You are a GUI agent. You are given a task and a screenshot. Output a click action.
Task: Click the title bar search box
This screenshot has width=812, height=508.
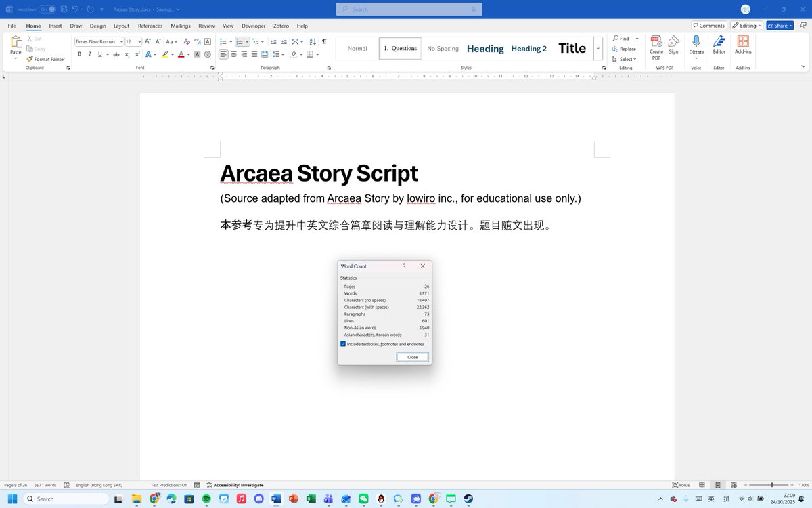(x=408, y=9)
